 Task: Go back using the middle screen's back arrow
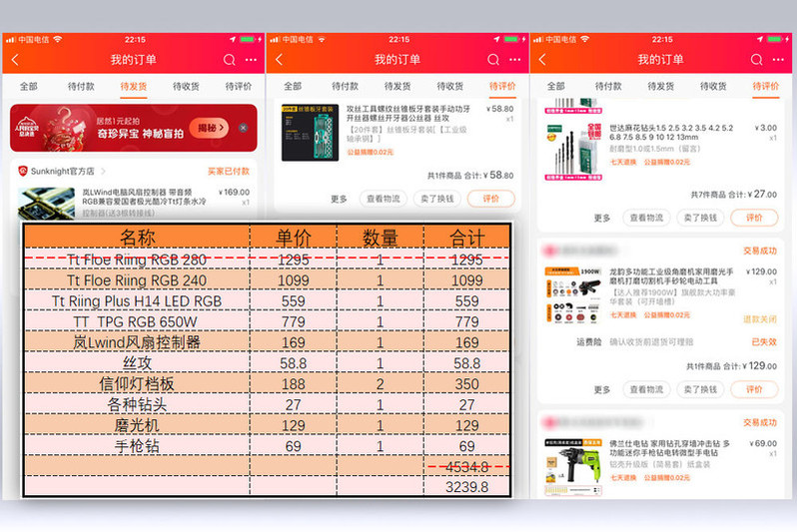tap(281, 60)
